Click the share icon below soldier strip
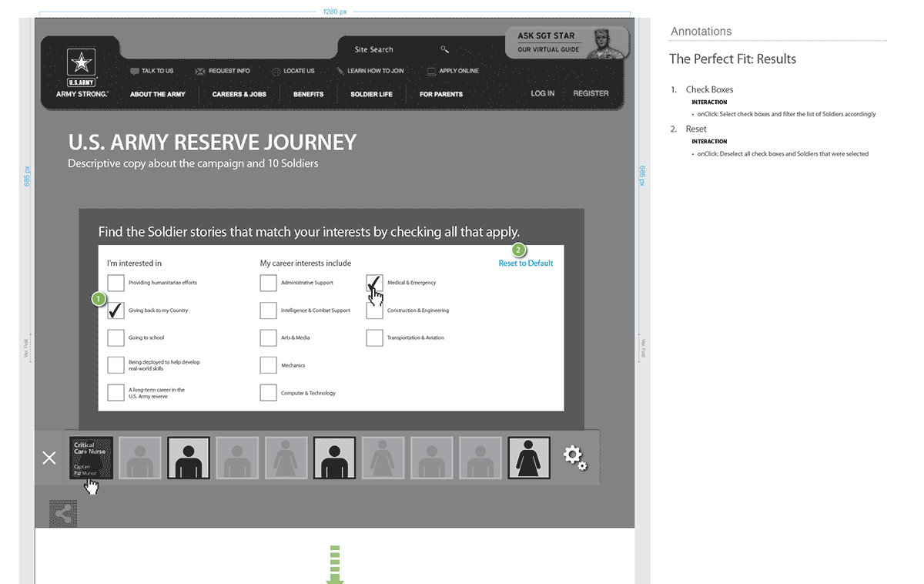The height and width of the screenshot is (584, 924). (63, 514)
